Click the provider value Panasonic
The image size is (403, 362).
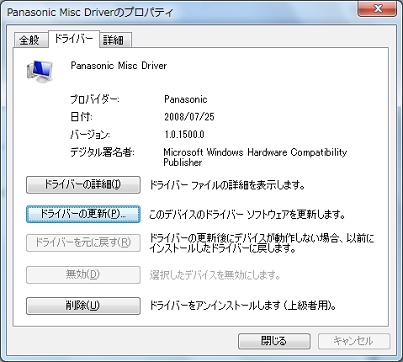coord(186,99)
